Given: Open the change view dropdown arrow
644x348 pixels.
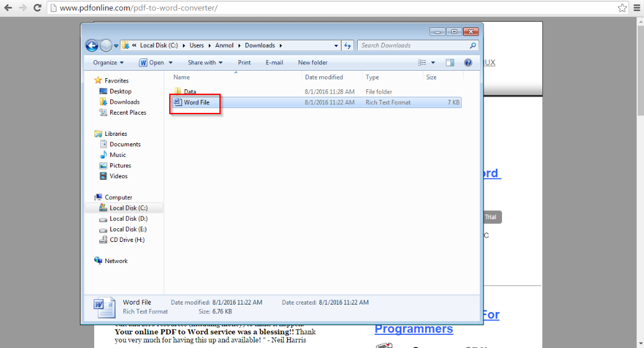Looking at the screenshot, I should pyautogui.click(x=433, y=63).
